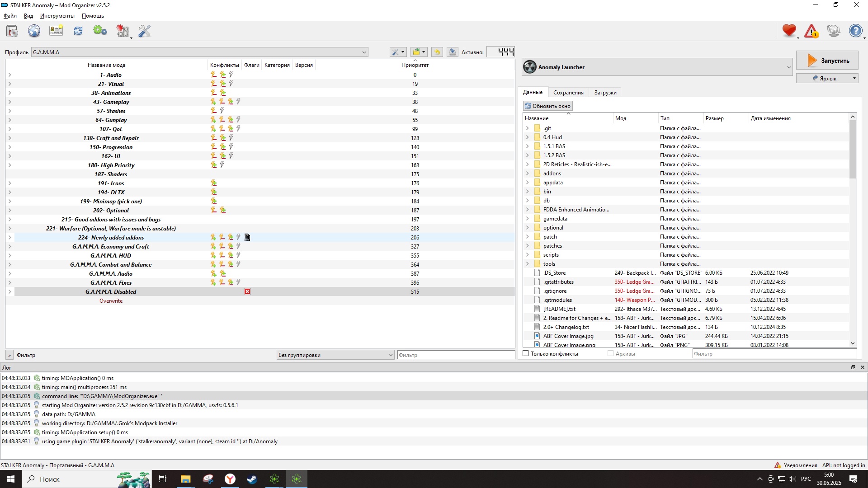Image resolution: width=868 pixels, height=488 pixels.
Task: Open Steam from the taskbar
Action: (252, 479)
